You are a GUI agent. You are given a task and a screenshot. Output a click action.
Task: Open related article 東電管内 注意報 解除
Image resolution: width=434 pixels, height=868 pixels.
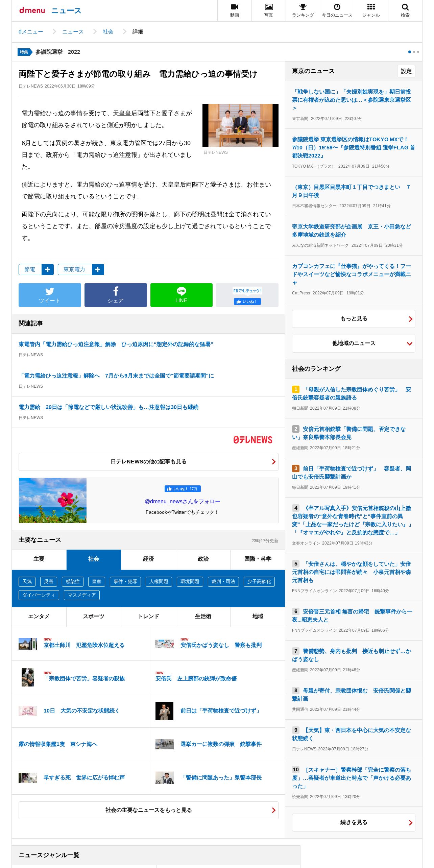point(116,344)
